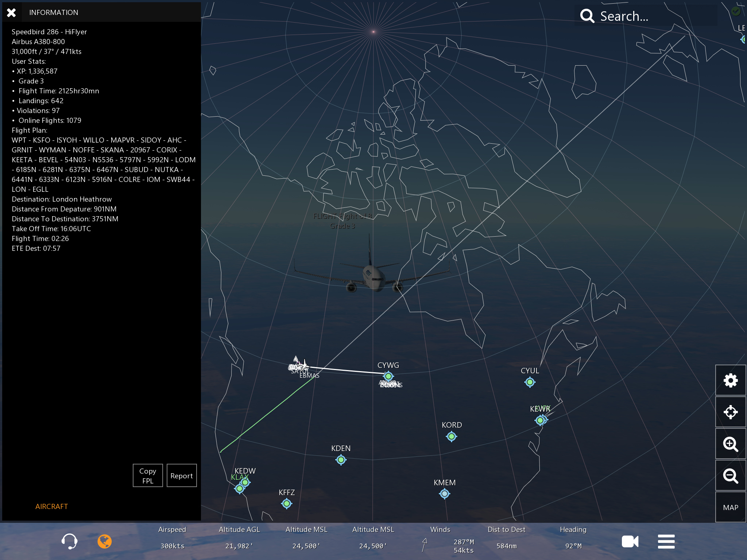Select the AIRCRAFT tab
The image size is (747, 560).
point(51,506)
